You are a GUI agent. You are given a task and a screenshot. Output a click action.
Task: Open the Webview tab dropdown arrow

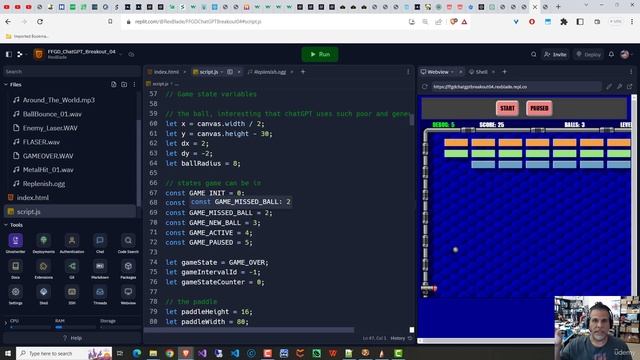(x=452, y=72)
